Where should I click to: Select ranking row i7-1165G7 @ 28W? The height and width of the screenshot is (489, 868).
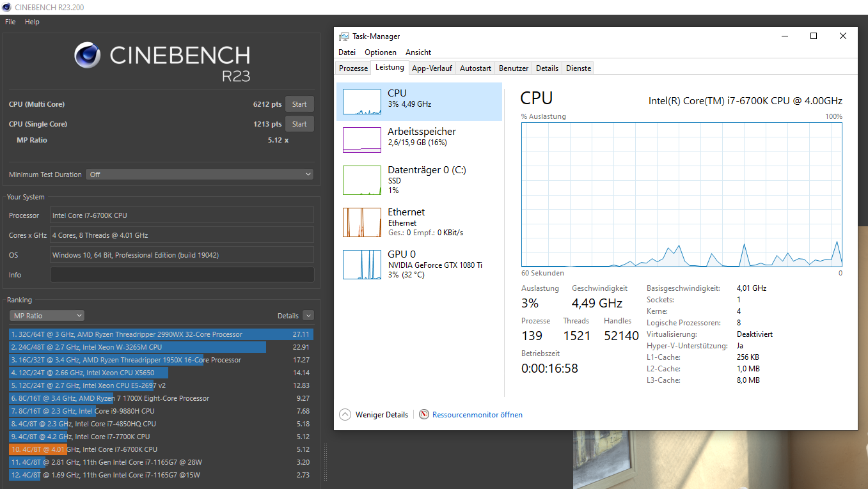coord(161,462)
